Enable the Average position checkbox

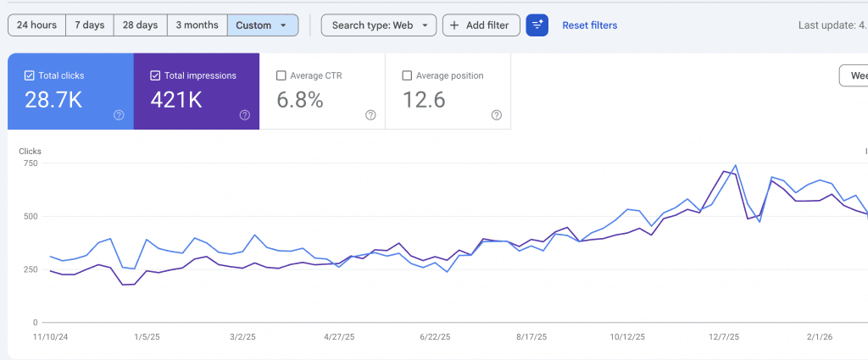click(x=407, y=75)
